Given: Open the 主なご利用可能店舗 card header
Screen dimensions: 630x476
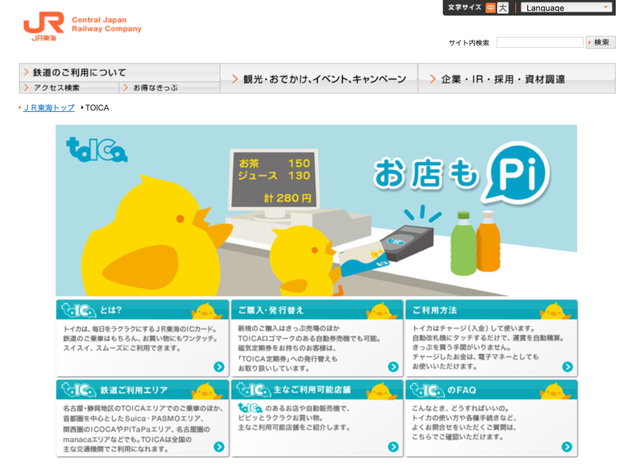Looking at the screenshot, I should (x=317, y=390).
